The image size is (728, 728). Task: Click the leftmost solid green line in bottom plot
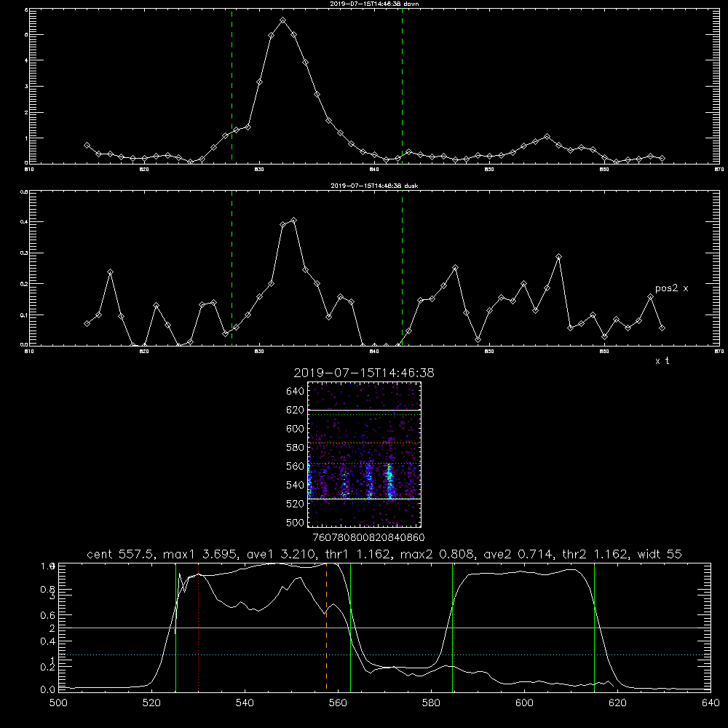[x=176, y=627]
